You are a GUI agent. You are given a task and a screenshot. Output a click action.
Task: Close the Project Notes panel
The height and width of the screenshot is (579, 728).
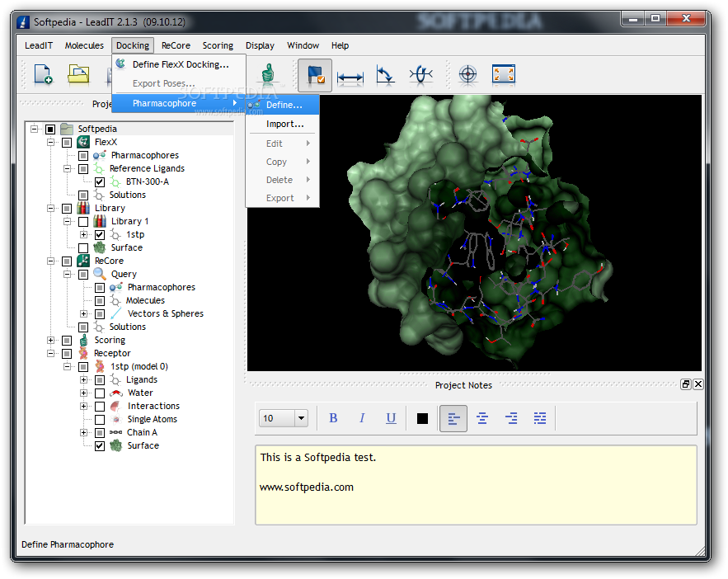click(x=697, y=384)
